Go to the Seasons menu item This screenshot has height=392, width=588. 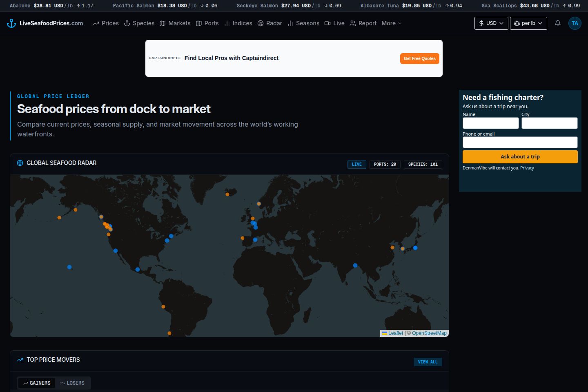coord(303,23)
